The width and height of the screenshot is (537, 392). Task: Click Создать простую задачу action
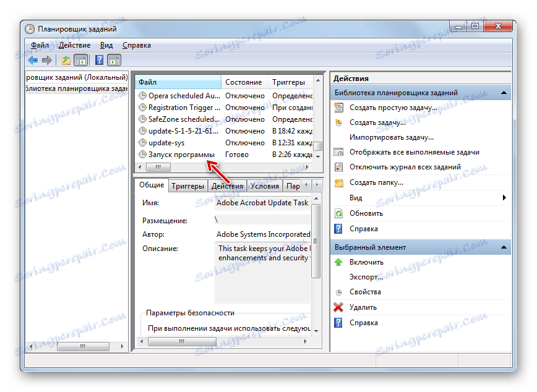tap(393, 108)
